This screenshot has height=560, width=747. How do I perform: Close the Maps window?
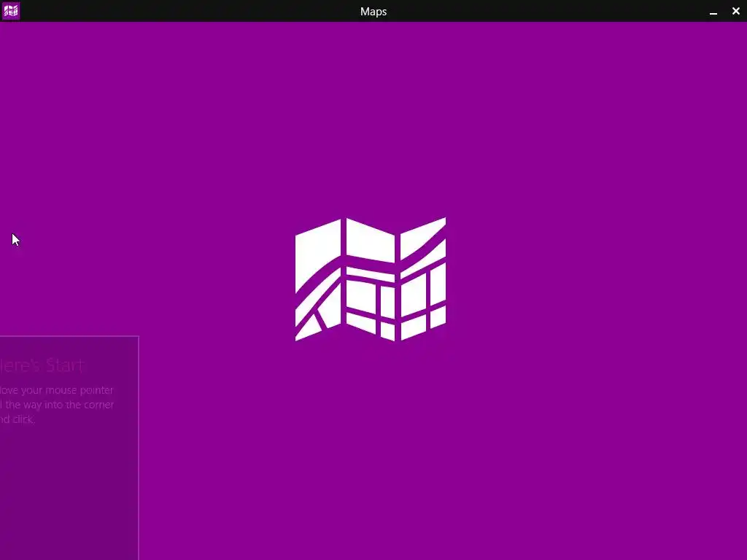click(735, 11)
